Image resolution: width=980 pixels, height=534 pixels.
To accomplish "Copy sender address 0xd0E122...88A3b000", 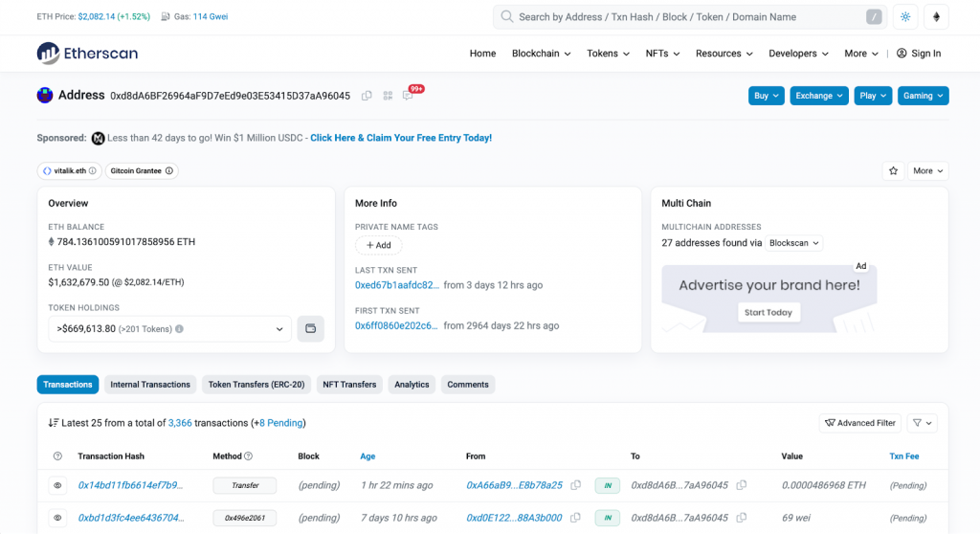I will (575, 518).
